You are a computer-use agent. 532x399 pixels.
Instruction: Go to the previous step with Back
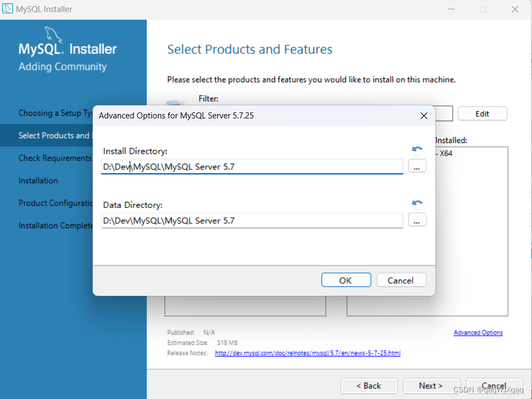click(x=369, y=386)
